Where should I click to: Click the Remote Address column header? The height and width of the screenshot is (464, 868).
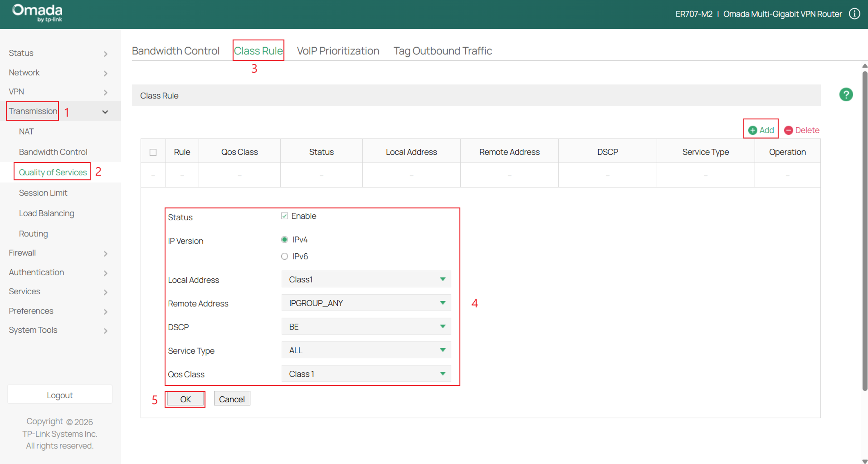click(x=509, y=152)
